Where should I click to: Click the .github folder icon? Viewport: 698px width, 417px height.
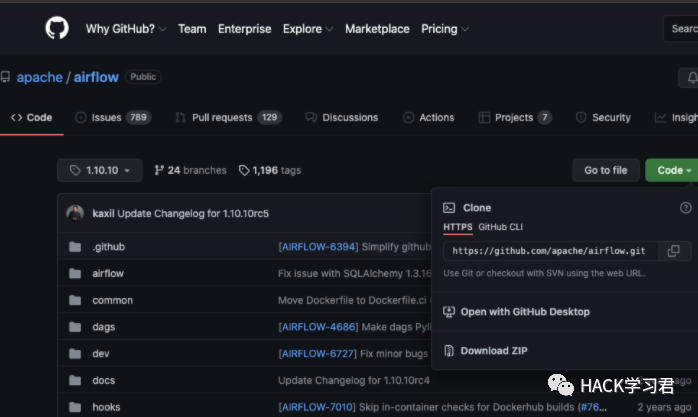click(75, 247)
